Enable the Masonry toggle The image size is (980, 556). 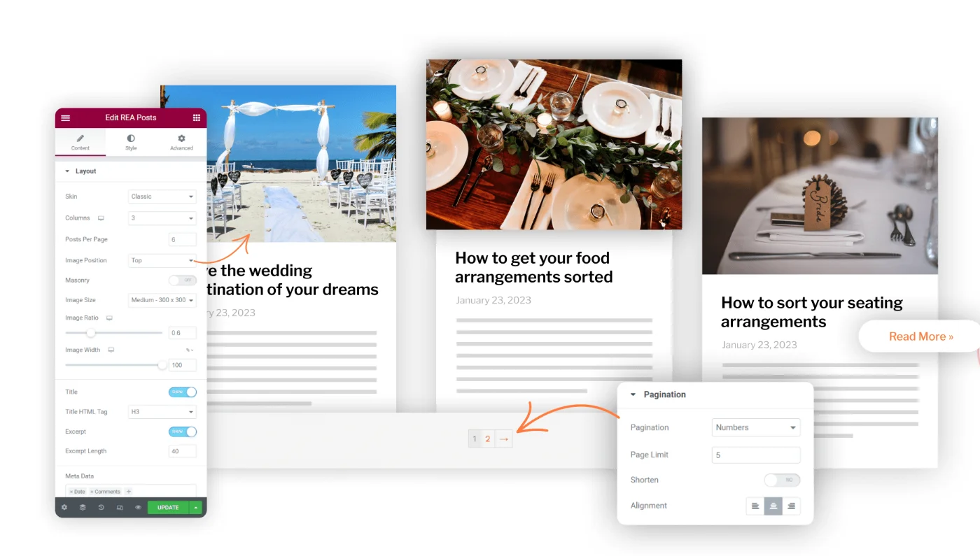[182, 280]
